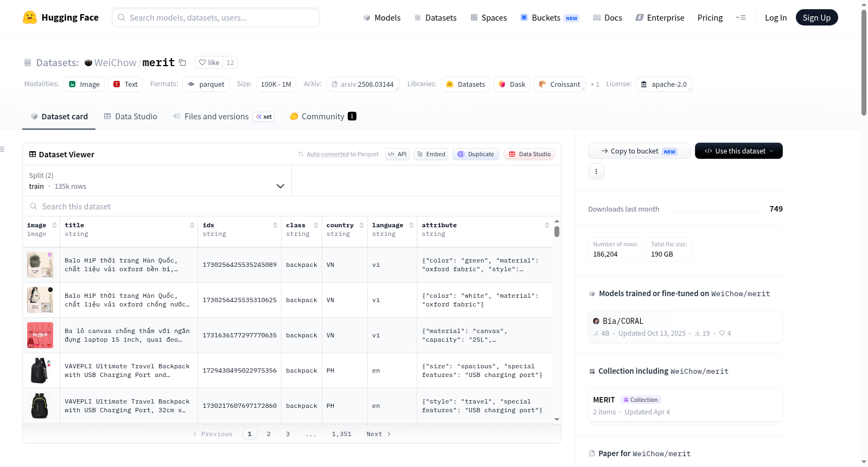Expand the Use this dataset dropdown
The image size is (868, 467).
(739, 151)
